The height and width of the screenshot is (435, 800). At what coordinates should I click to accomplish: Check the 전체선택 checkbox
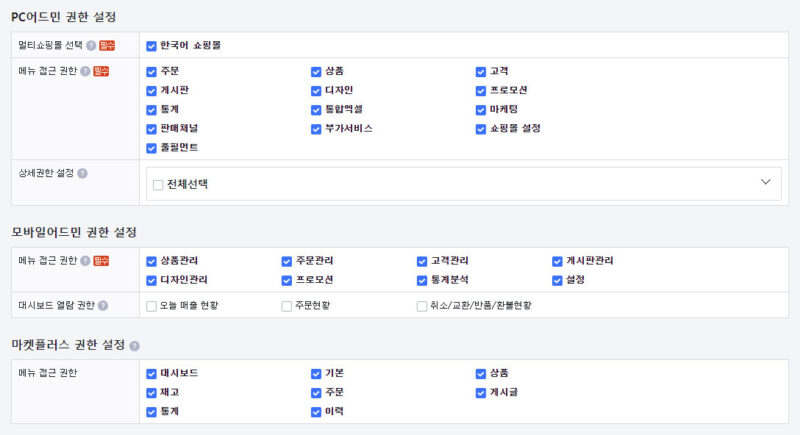pyautogui.click(x=158, y=184)
